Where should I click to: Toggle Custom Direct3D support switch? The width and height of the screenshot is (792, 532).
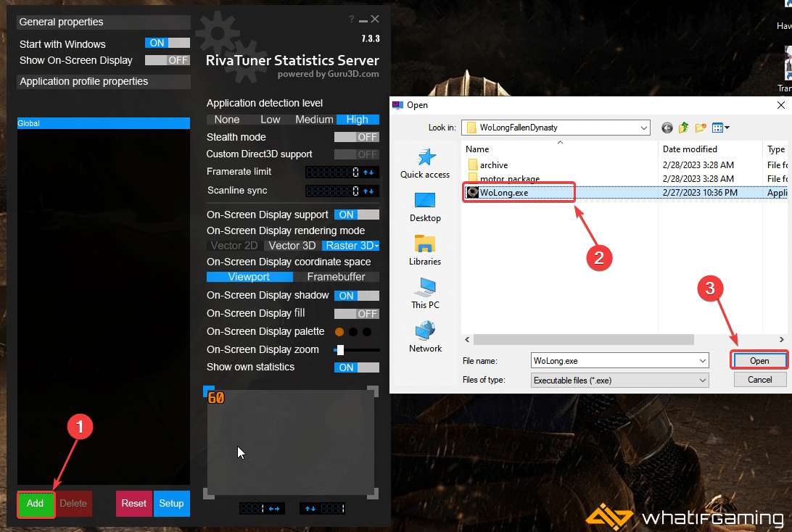tap(357, 154)
